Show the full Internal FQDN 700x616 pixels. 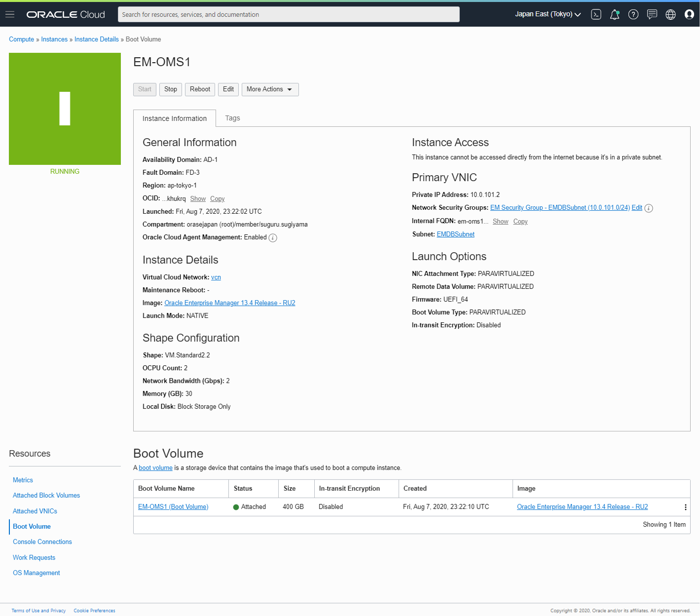(500, 221)
